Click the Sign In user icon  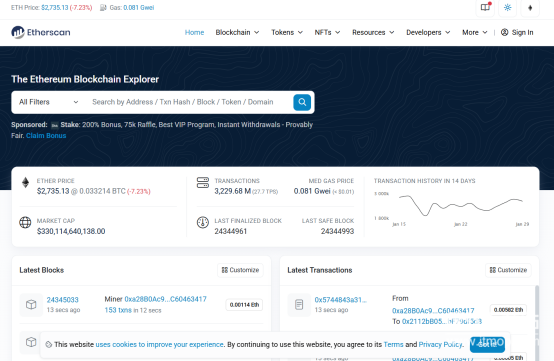pos(505,32)
